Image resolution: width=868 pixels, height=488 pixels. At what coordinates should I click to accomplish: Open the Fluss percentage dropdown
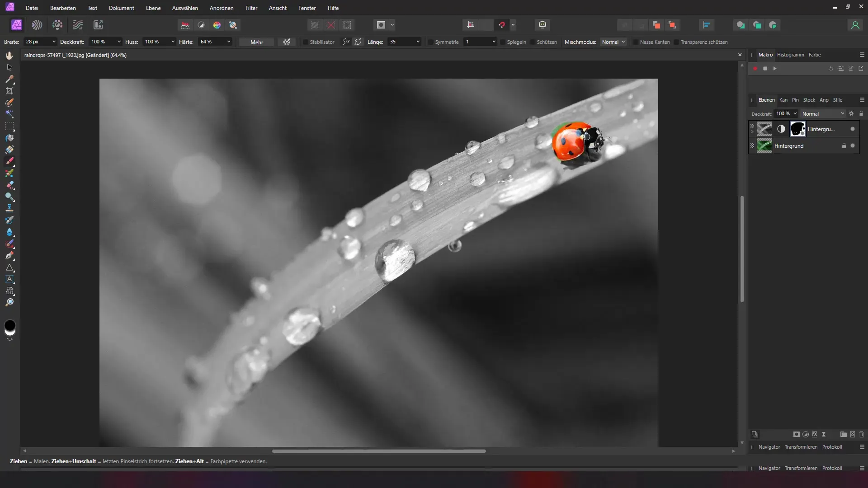[x=173, y=42]
